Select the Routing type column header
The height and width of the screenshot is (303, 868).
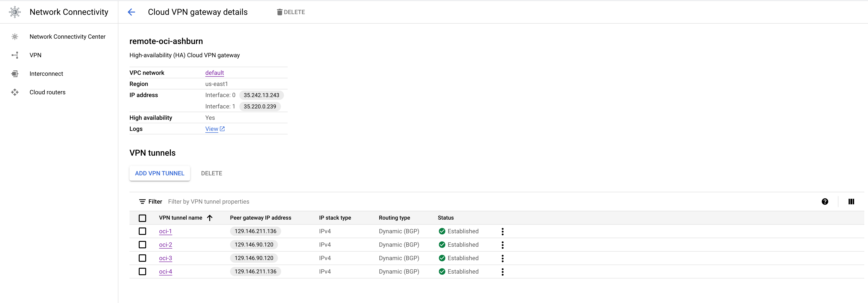394,218
